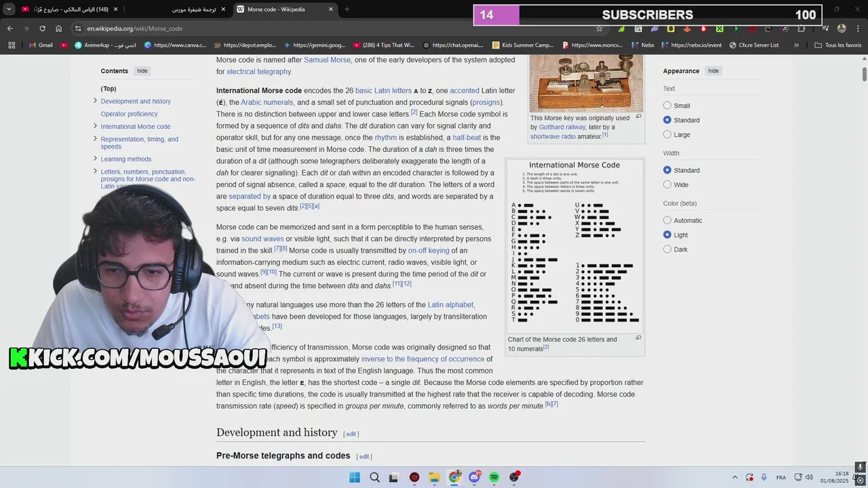
Task: Open Discord from the taskbar
Action: [474, 477]
